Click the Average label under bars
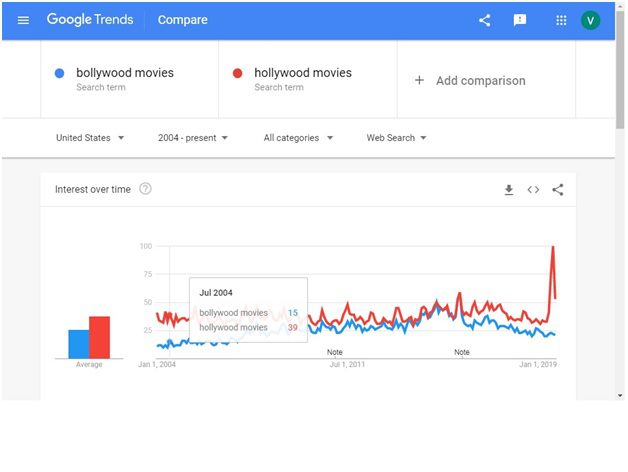The image size is (628, 472). click(x=89, y=364)
